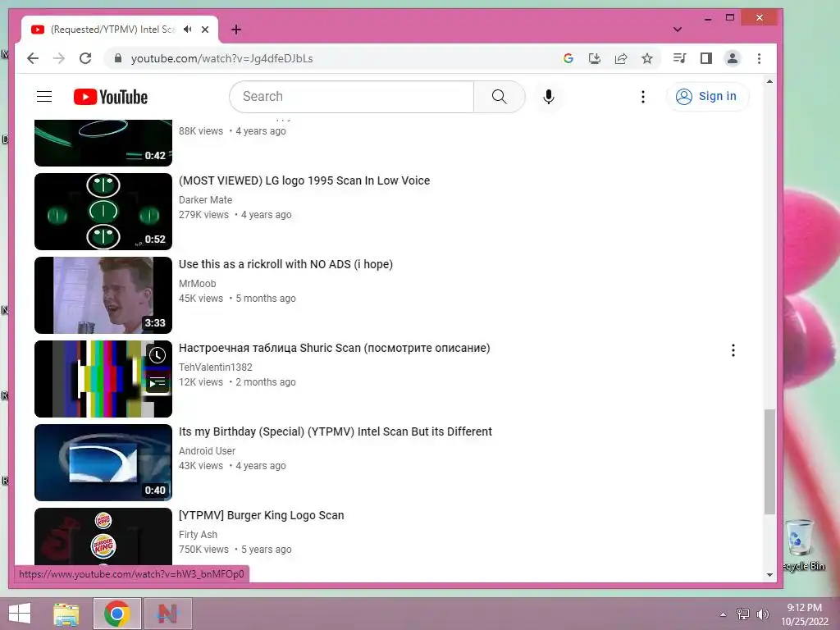Viewport: 840px width, 630px height.
Task: Show hidden system tray icons
Action: [x=724, y=614]
